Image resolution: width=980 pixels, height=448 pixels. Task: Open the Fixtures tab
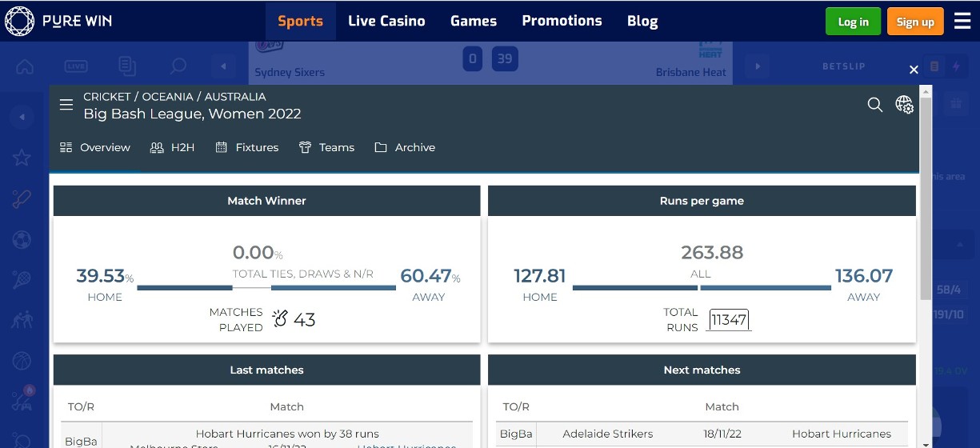pyautogui.click(x=247, y=147)
